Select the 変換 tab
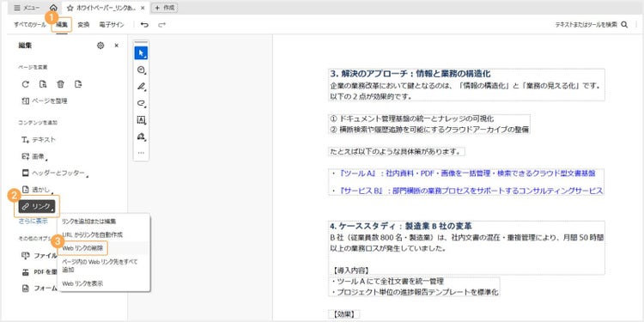The height and width of the screenshot is (322, 644). [83, 25]
